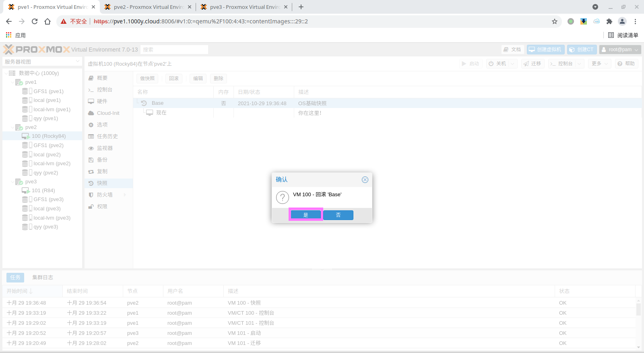
Task: Open a new browser tab with plus icon
Action: click(301, 7)
